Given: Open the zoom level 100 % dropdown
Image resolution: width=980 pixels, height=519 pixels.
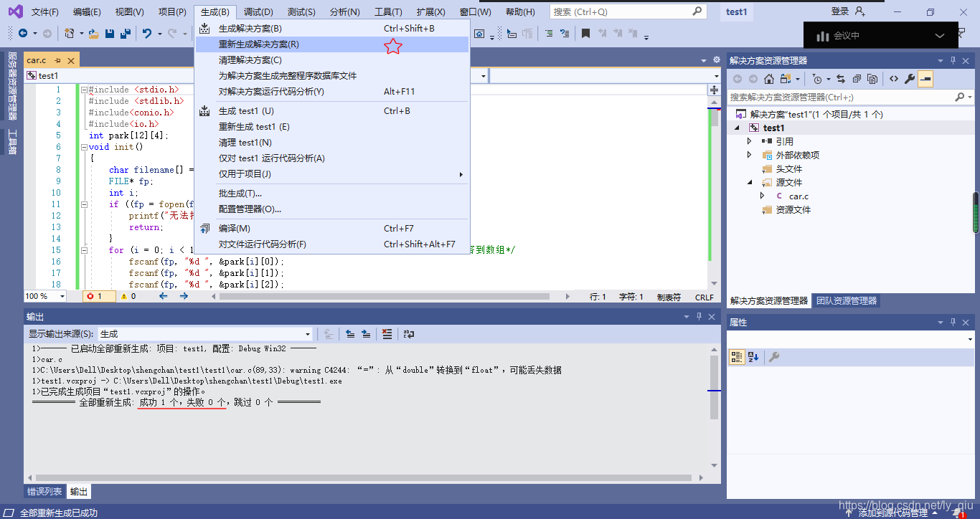Looking at the screenshot, I should click(x=44, y=296).
